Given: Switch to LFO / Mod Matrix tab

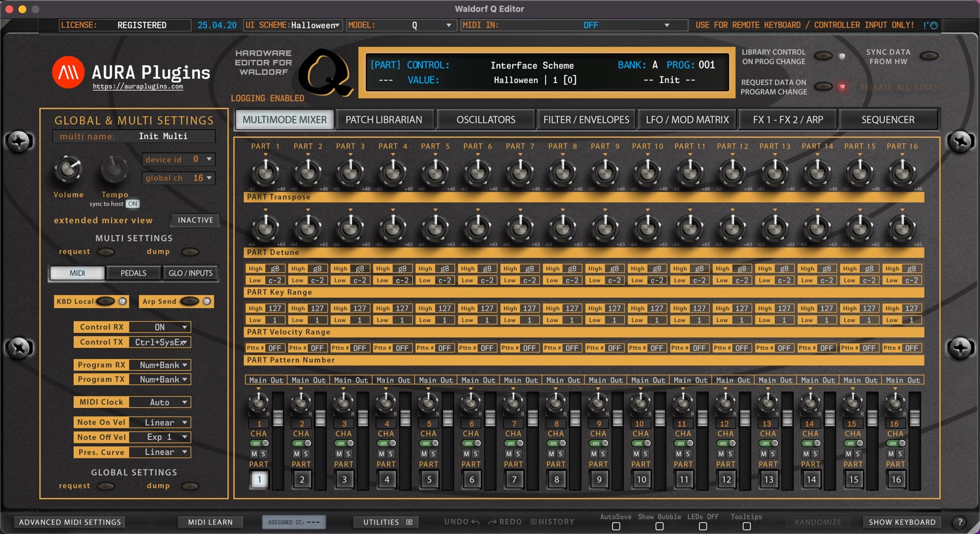Looking at the screenshot, I should coord(687,120).
